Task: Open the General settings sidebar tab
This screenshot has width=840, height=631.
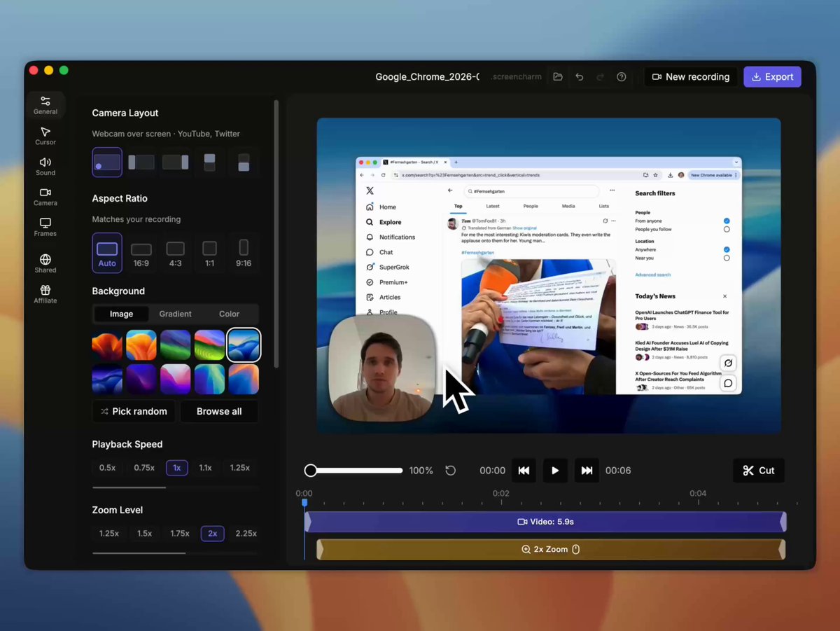Action: [x=45, y=105]
